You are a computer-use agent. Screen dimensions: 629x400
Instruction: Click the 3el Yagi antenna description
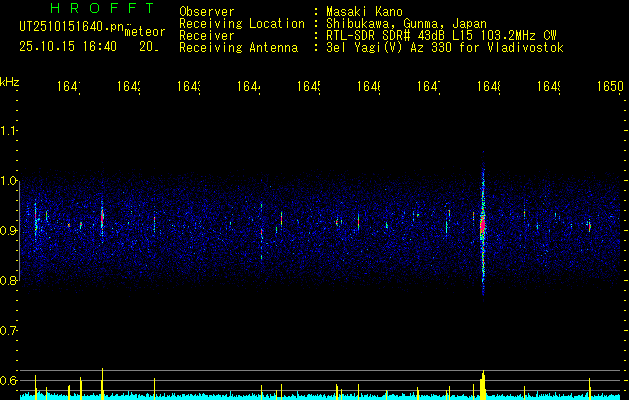coord(444,47)
